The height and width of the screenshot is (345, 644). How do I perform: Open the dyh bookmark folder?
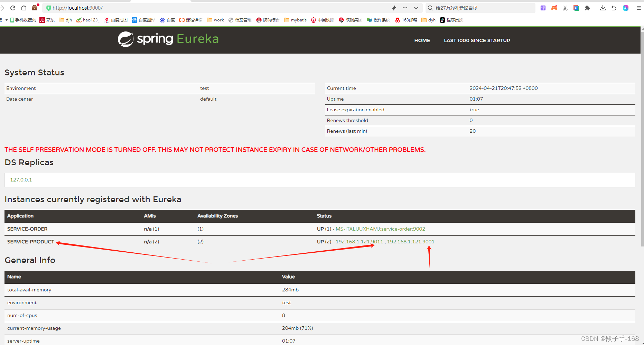(x=429, y=20)
